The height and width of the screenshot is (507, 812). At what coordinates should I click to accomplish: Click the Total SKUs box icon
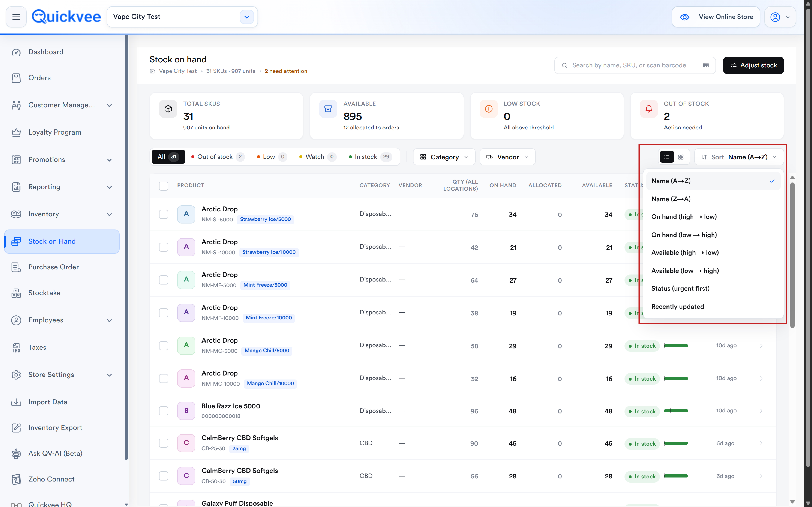(168, 109)
